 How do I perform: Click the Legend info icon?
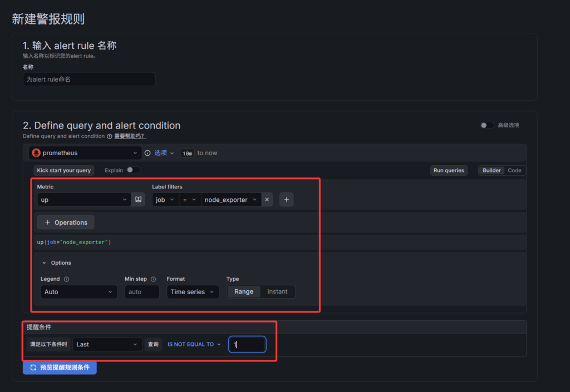click(x=66, y=279)
